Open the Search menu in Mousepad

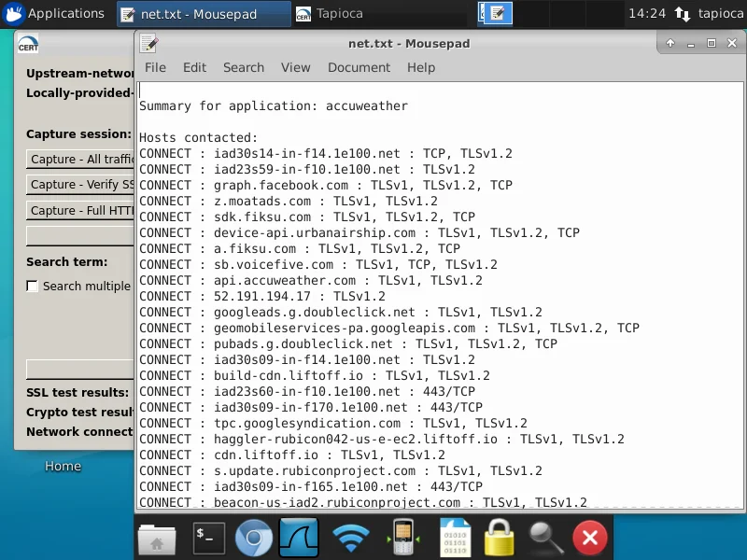point(244,67)
